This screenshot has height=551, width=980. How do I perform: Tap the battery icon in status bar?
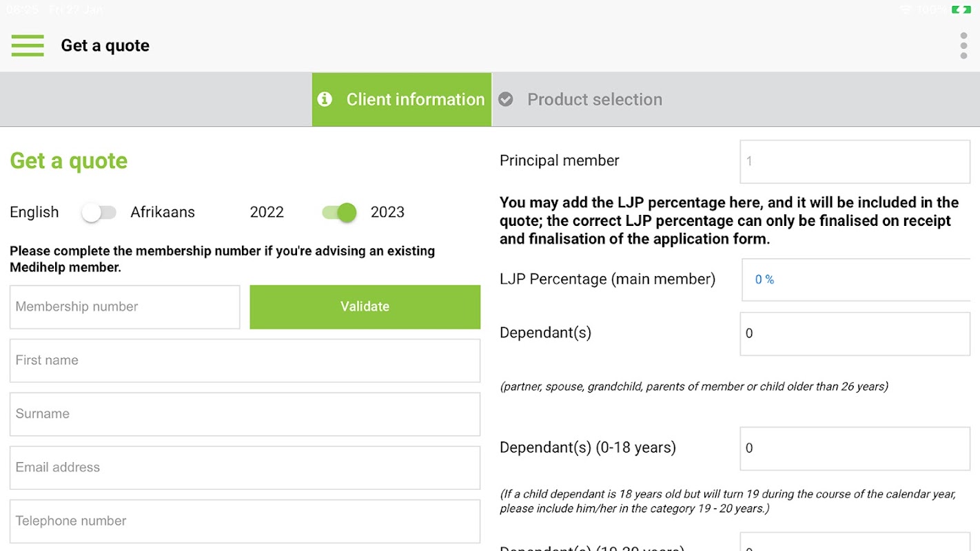(x=961, y=10)
